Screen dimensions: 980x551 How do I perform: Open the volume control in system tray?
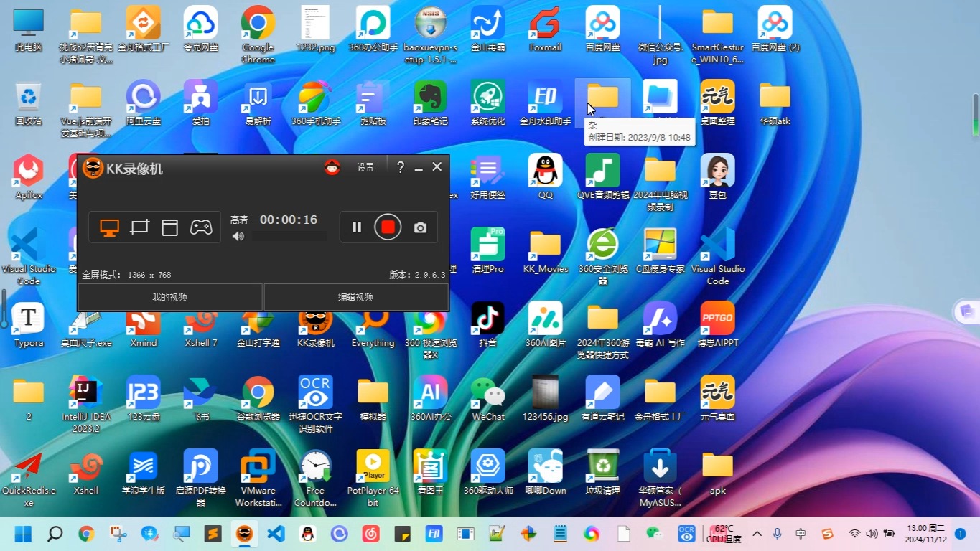point(872,534)
